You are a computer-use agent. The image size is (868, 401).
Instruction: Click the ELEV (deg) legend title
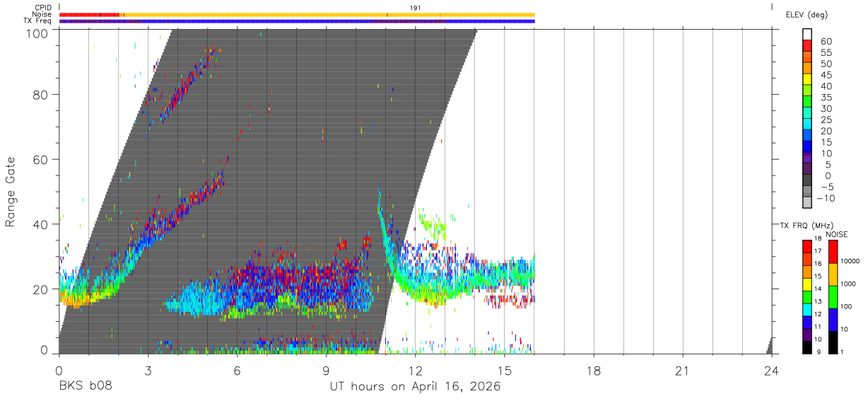point(807,14)
